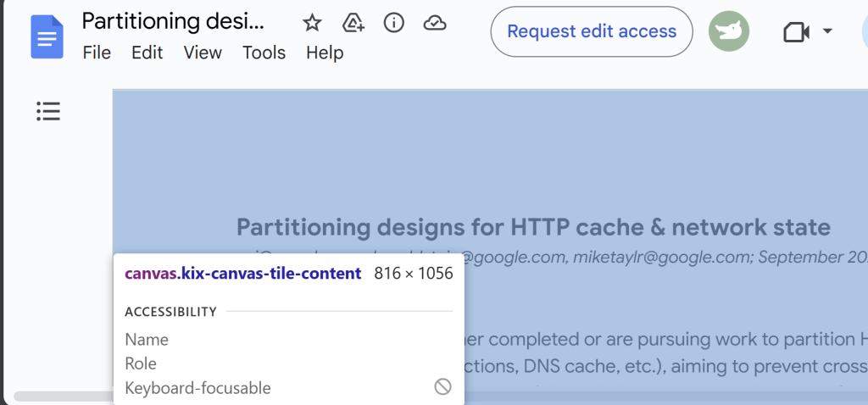Click the document title "Partitioning desi..."
Screen dimensions: 868x405
(173, 21)
